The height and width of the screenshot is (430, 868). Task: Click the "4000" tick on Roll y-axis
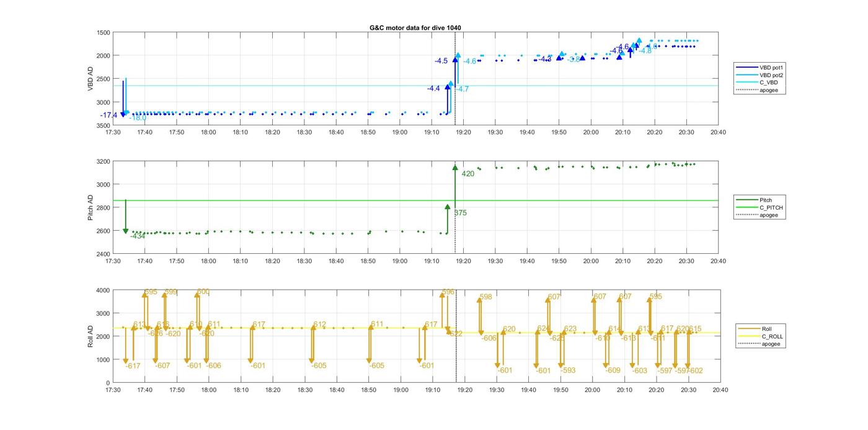[x=104, y=290]
